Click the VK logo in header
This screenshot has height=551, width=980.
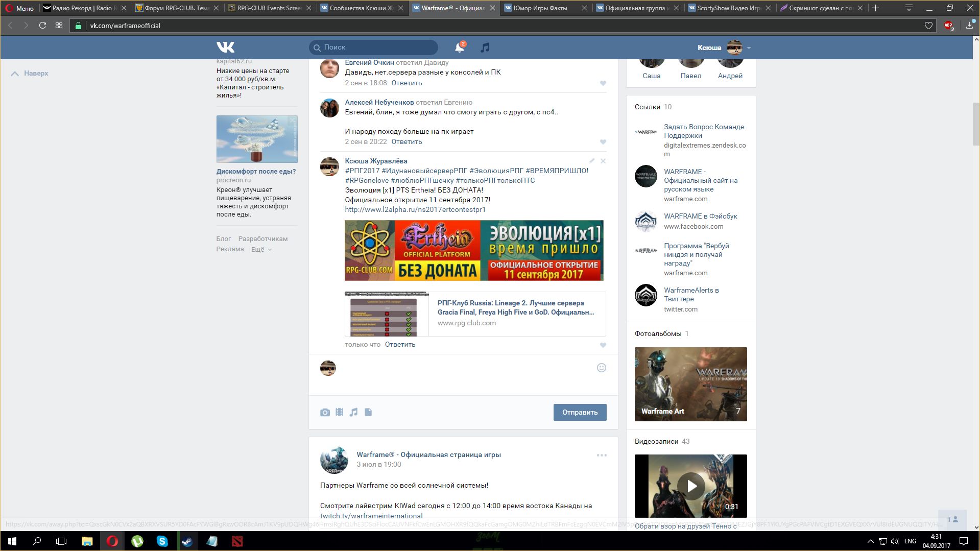[x=225, y=47]
